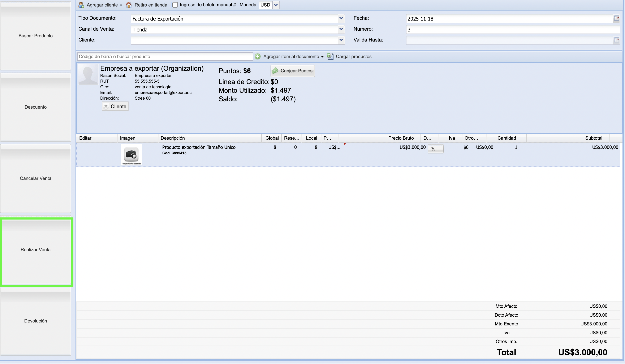Viewport: 625px width, 364px height.
Task: Click the Retiro en tienda house icon
Action: pyautogui.click(x=129, y=5)
